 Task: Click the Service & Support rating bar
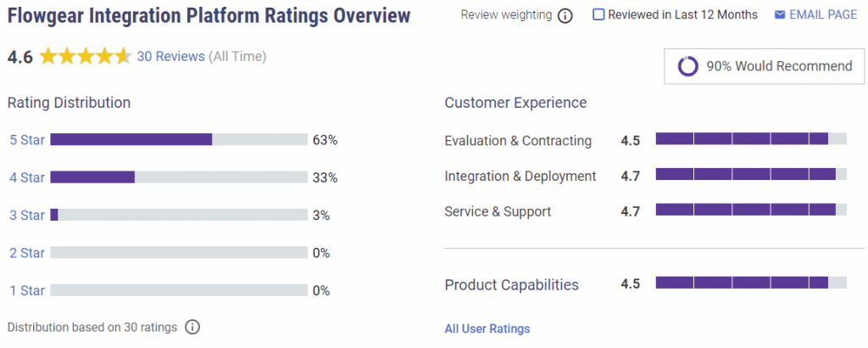coord(751,209)
